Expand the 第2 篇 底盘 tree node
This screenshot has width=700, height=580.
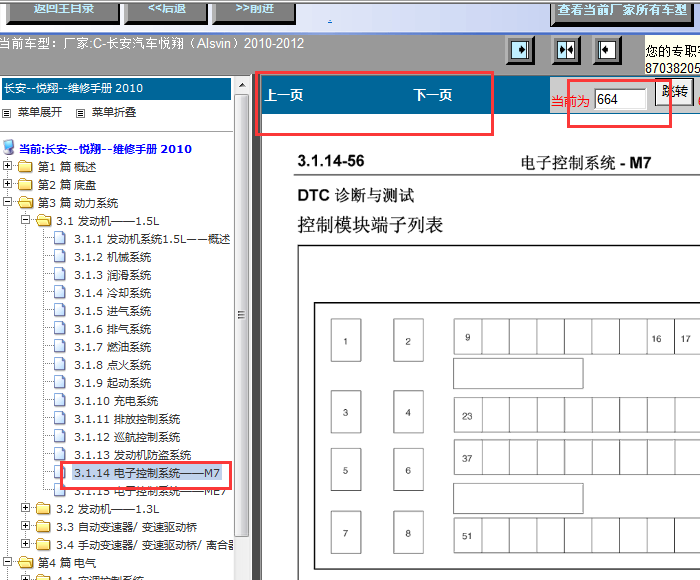click(x=7, y=184)
